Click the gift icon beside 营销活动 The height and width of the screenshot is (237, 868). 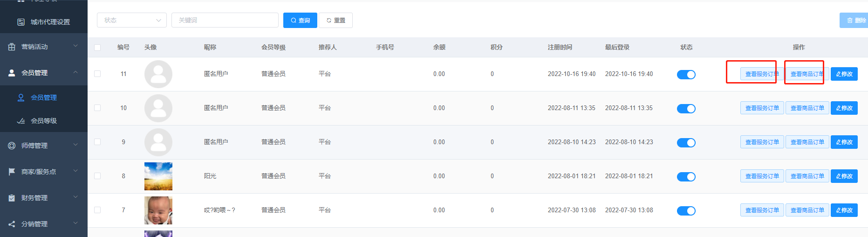[x=12, y=47]
